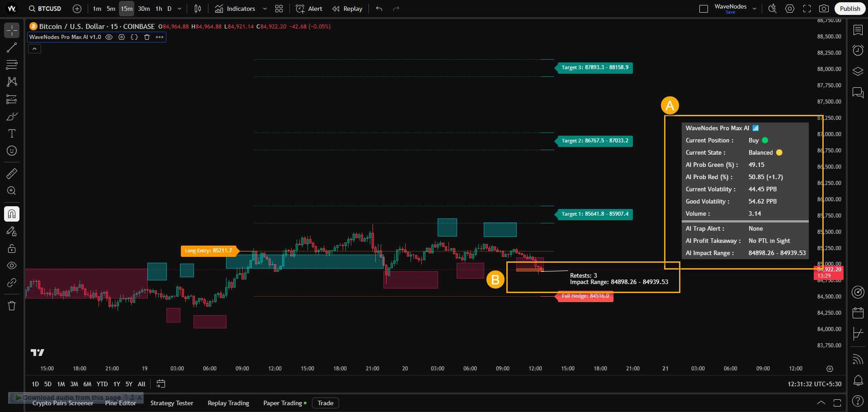Open the Indicators dropdown arrow
Screen dimensions: 868x412
click(264, 9)
